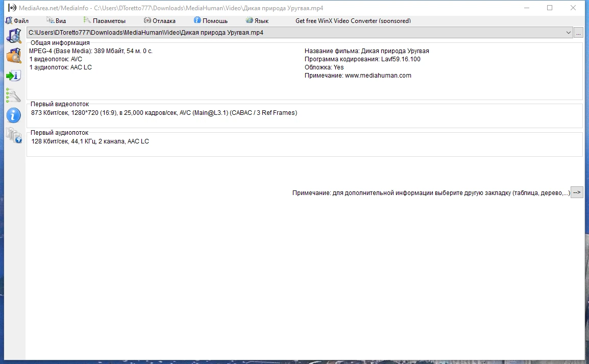Viewport: 589px width, 364px height.
Task: Click the 'Общая информация' group label
Action: tap(60, 43)
